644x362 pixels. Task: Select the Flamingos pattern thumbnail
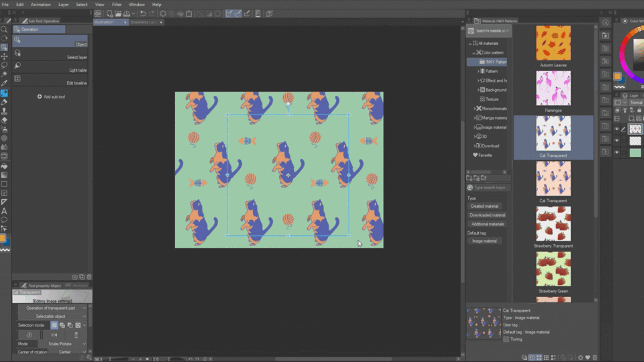coord(553,88)
